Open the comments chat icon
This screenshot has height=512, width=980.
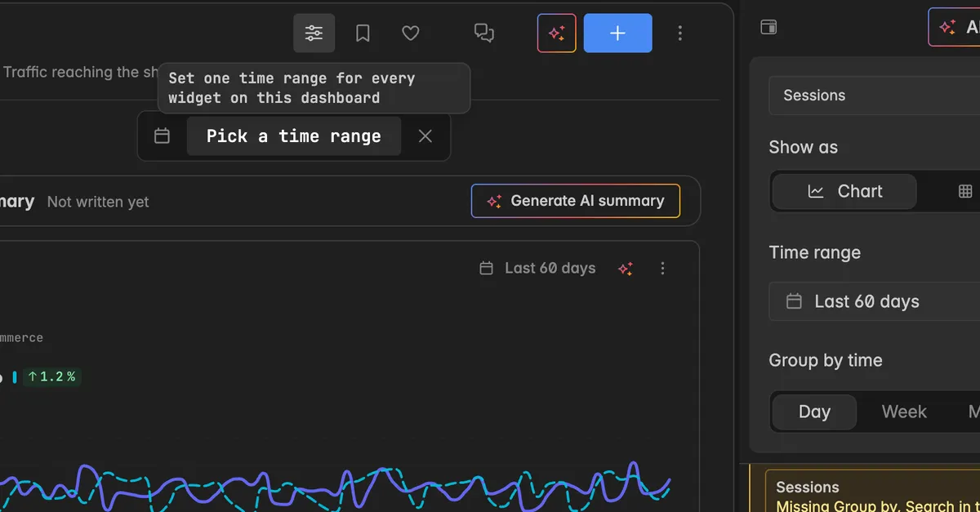coord(484,33)
